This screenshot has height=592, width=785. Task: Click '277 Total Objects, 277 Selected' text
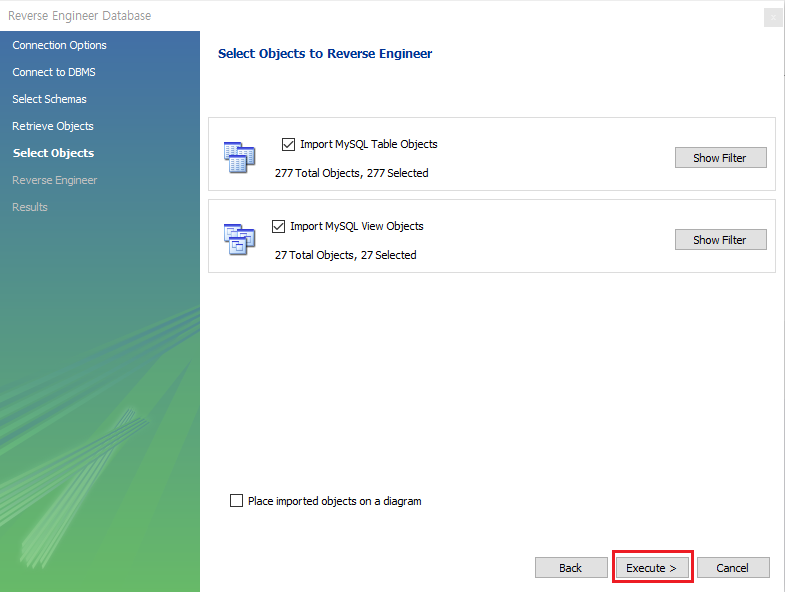click(x=351, y=173)
